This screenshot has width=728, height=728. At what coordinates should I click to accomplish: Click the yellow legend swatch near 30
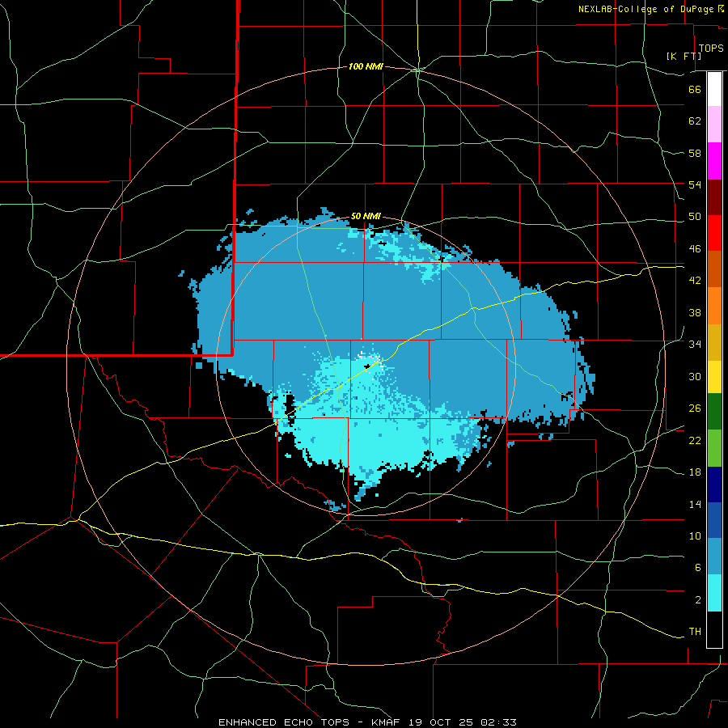[x=714, y=377]
